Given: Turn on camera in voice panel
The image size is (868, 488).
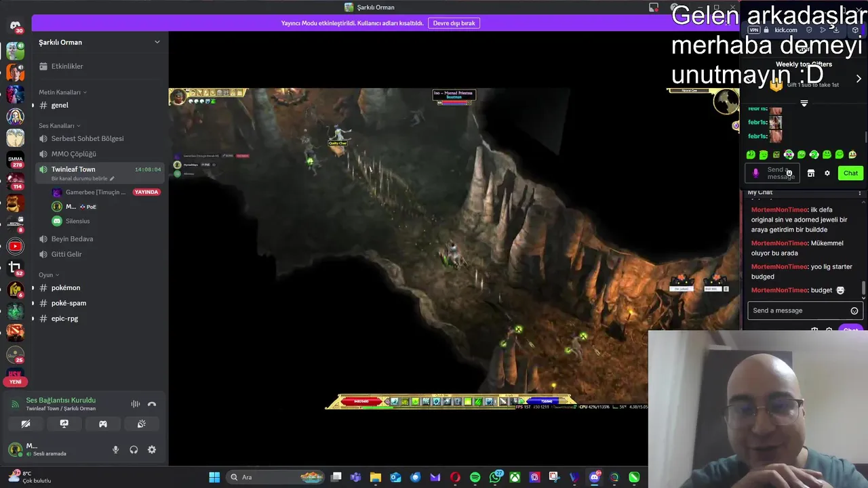Looking at the screenshot, I should point(26,424).
